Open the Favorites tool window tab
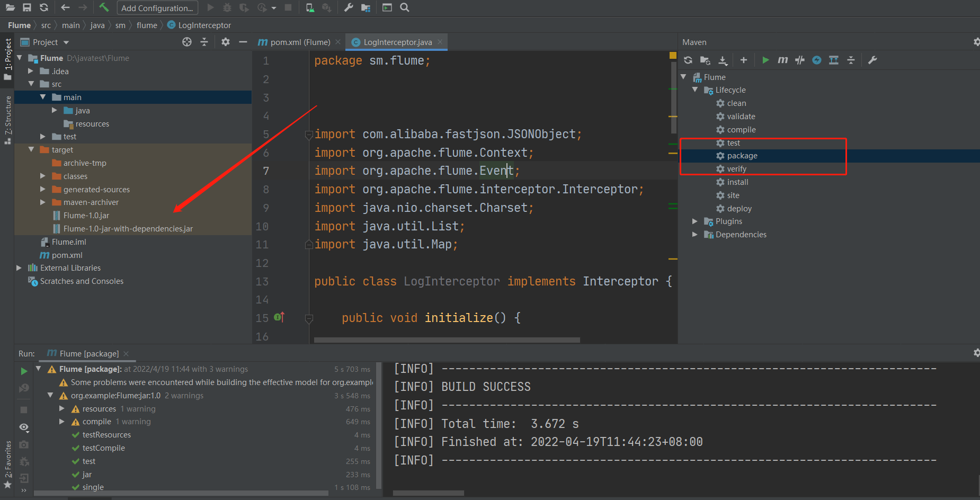Viewport: 980px width, 500px height. [7, 464]
